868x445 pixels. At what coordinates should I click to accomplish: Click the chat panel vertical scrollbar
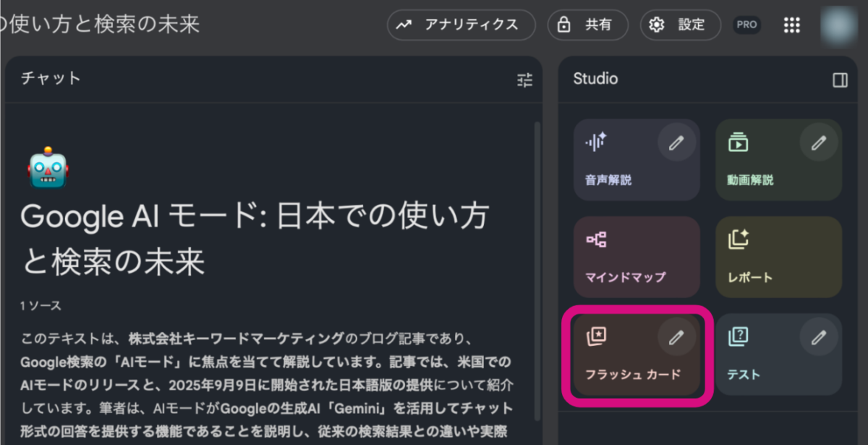coord(537,275)
